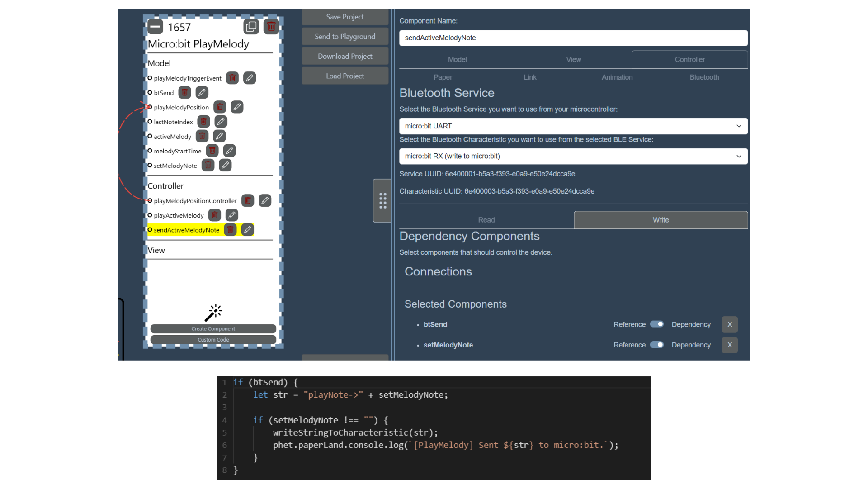Image resolution: width=868 pixels, height=489 pixels.
Task: Edit the playMelodyPosition component
Action: 237,107
